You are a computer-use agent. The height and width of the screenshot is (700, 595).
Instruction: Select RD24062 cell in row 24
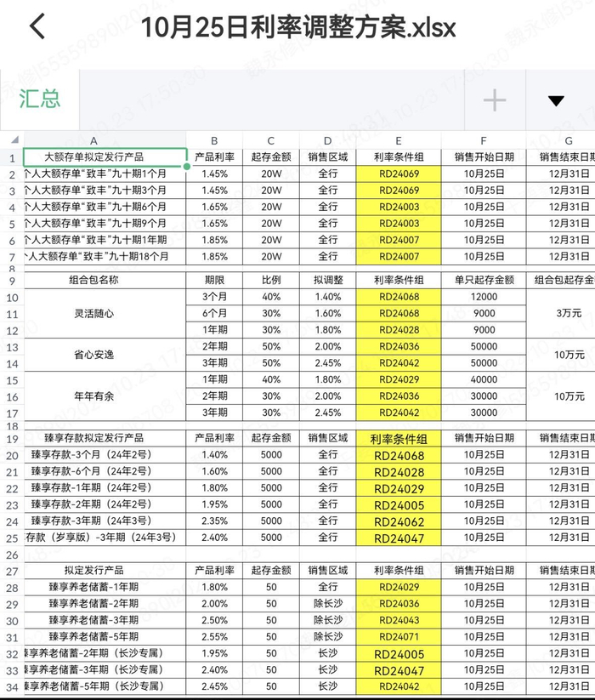tap(399, 521)
